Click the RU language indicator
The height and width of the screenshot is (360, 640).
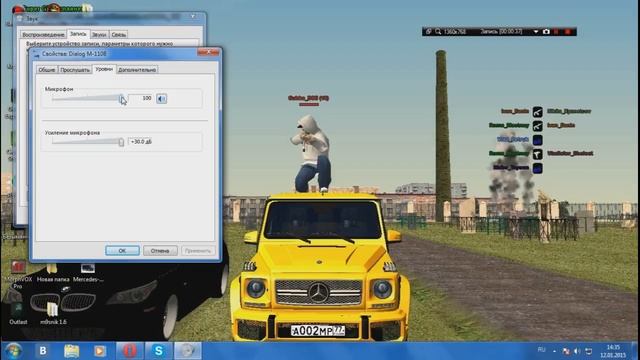(541, 350)
